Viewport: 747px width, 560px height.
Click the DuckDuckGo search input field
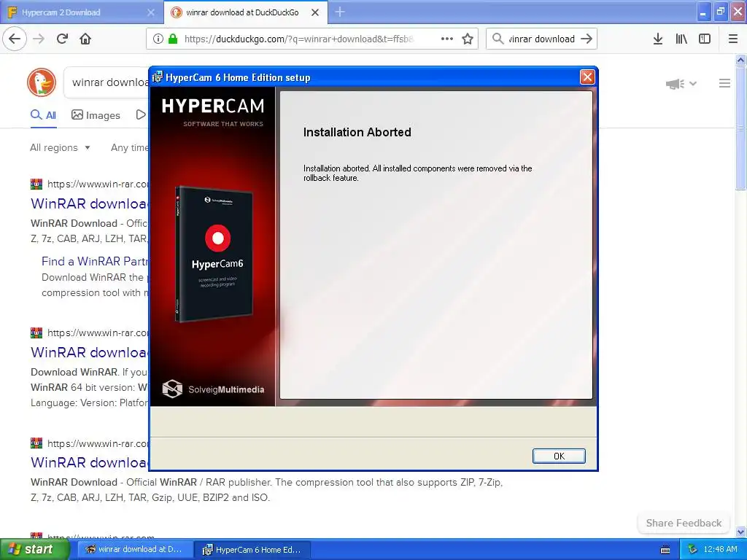(107, 82)
